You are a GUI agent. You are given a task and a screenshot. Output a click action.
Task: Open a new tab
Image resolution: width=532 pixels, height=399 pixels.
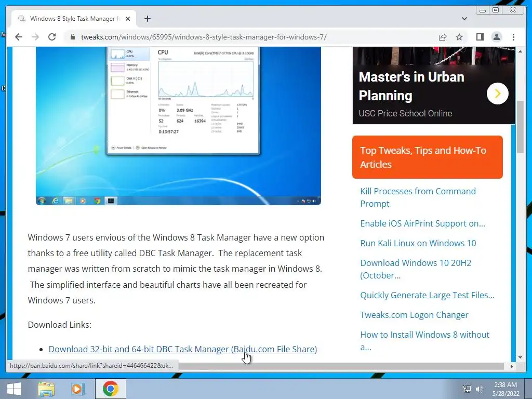pos(147,19)
